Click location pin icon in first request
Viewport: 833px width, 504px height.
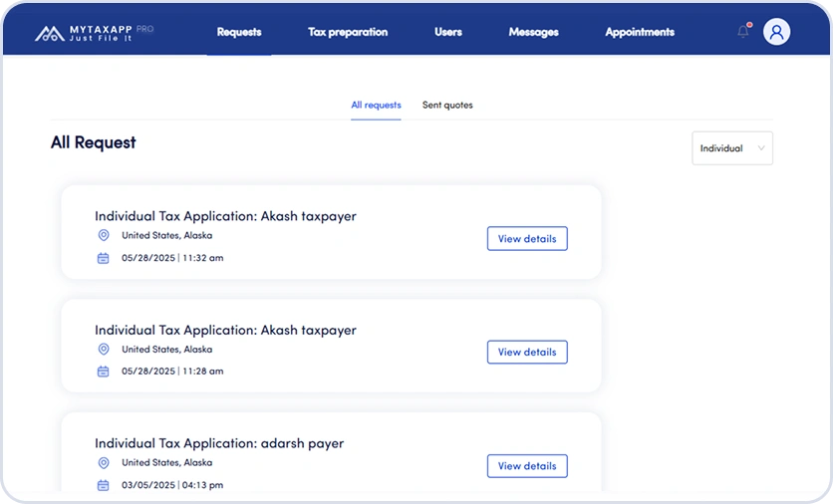[103, 236]
